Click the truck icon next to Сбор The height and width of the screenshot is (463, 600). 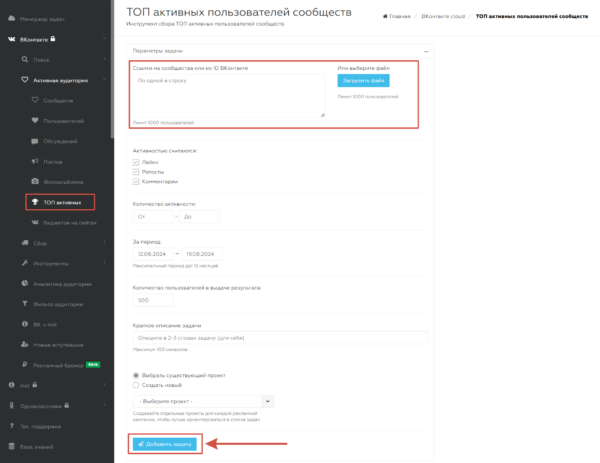coord(25,243)
